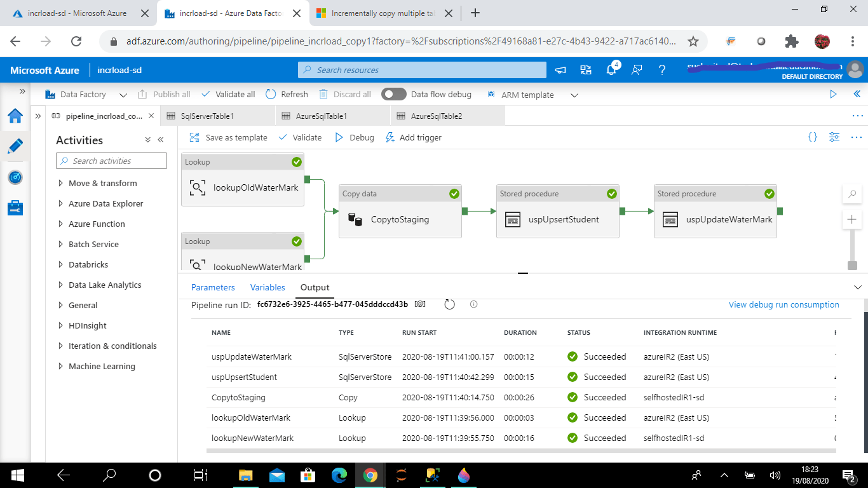Expand the Databricks activity group
Image resolution: width=868 pixels, height=488 pixels.
tap(88, 264)
